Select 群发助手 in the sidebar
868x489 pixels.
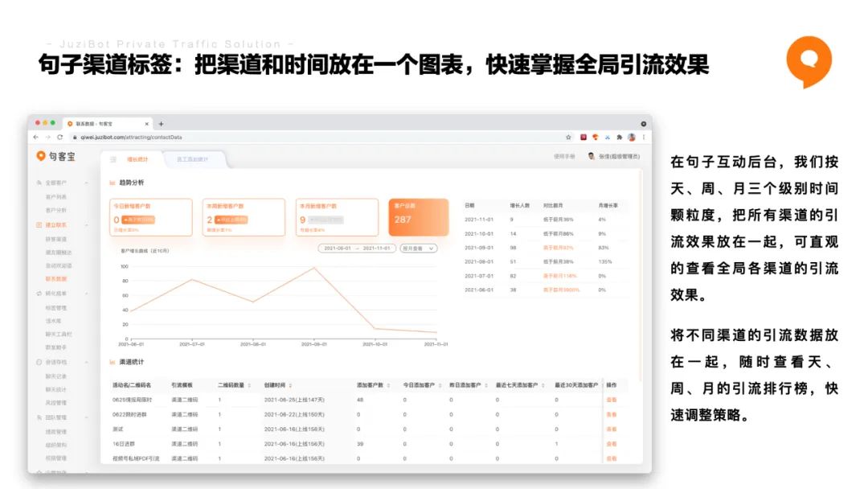point(56,347)
